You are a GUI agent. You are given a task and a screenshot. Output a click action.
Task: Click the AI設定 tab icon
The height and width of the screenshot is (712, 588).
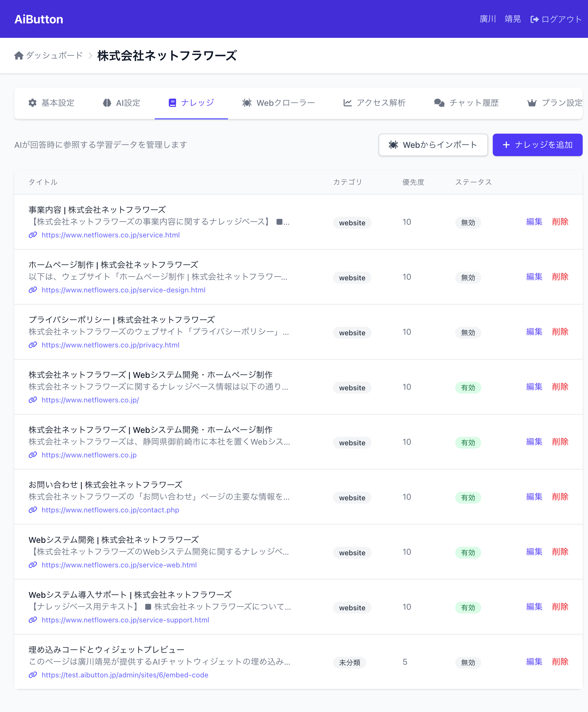[107, 103]
